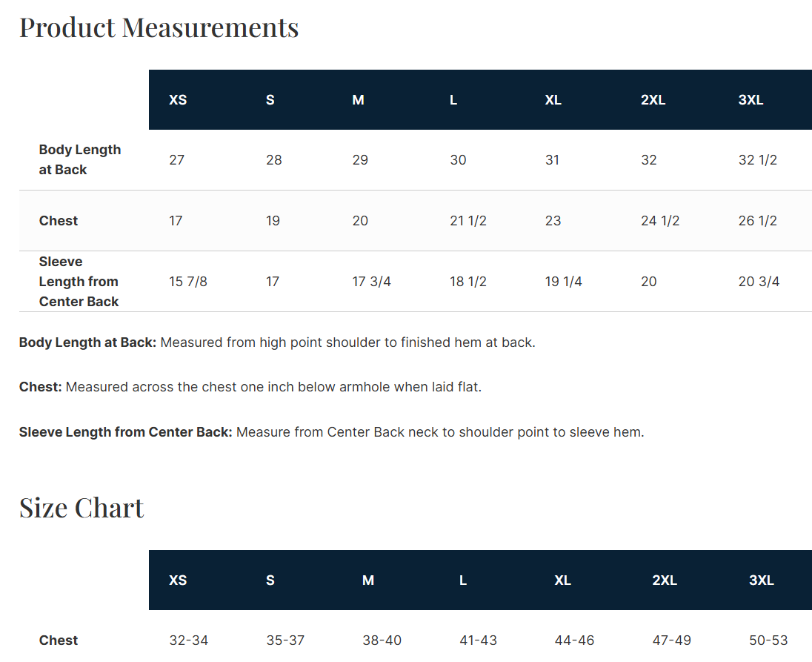Select the Sleeve Length from Center Back row label
The image size is (812, 662).
pyautogui.click(x=79, y=282)
